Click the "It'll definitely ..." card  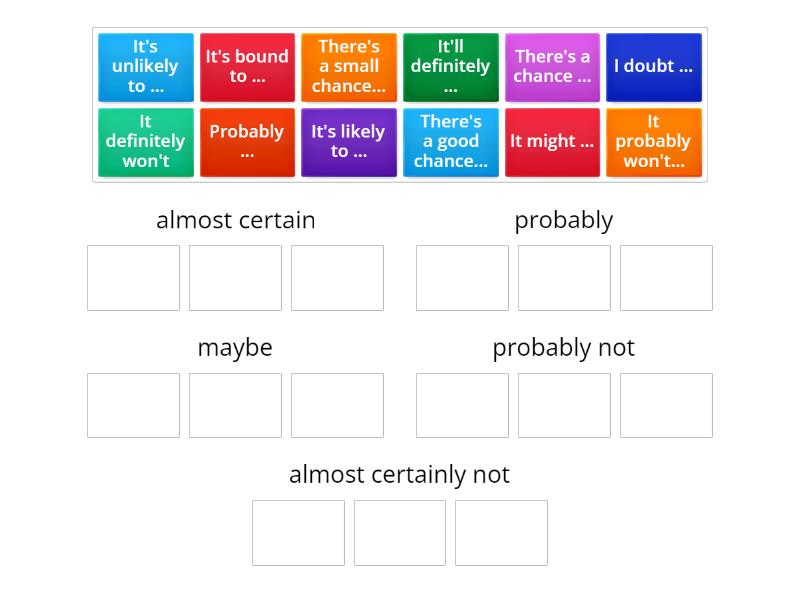(x=450, y=67)
